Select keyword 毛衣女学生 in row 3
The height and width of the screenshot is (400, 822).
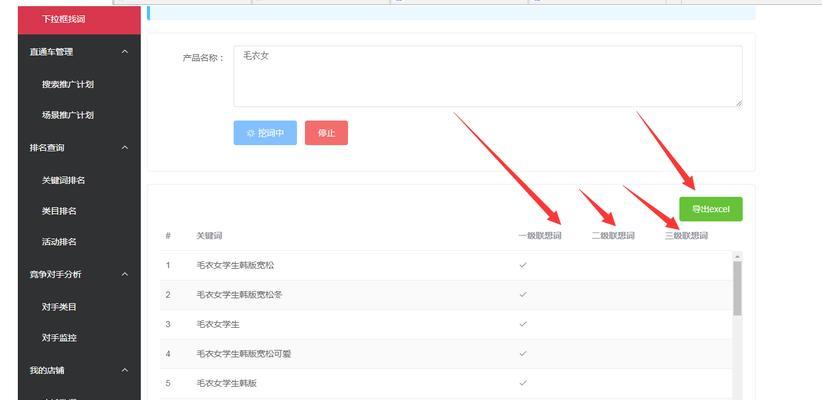click(218, 325)
